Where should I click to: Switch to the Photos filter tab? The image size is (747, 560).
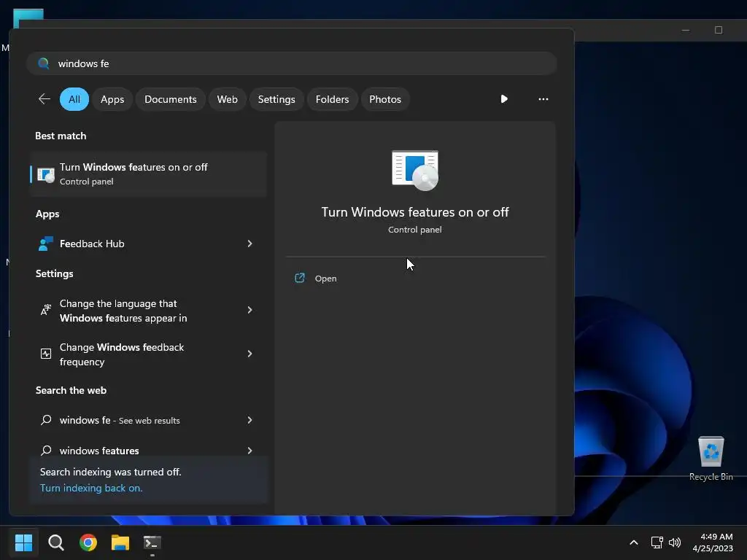(x=385, y=99)
